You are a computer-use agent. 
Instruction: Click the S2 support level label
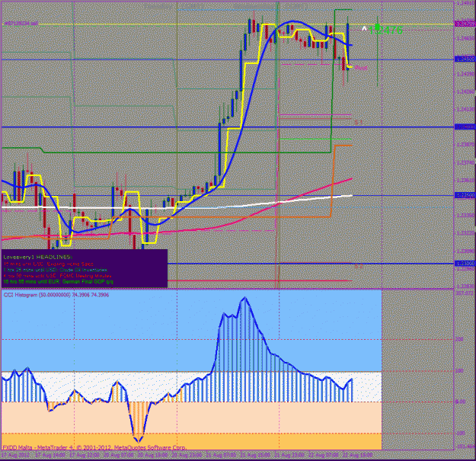point(359,267)
